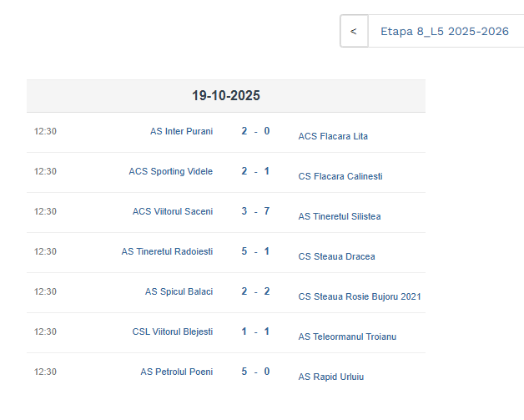Open AS Tineretul Radoiesti team page
The image size is (524, 420).
coord(167,251)
